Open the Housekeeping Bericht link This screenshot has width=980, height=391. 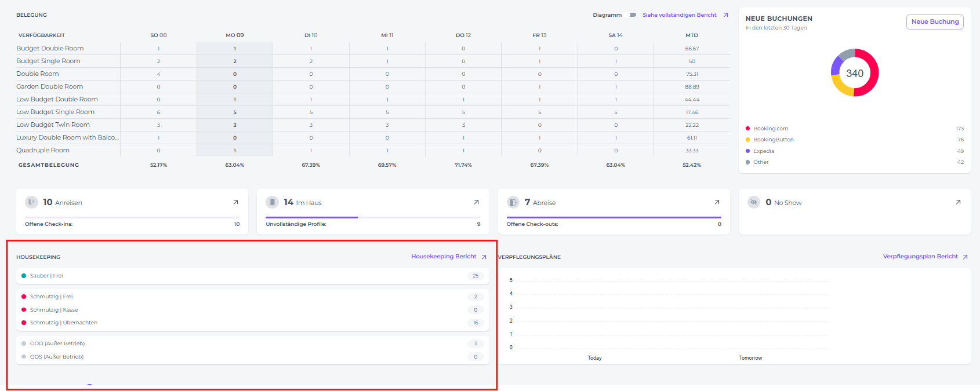[444, 257]
